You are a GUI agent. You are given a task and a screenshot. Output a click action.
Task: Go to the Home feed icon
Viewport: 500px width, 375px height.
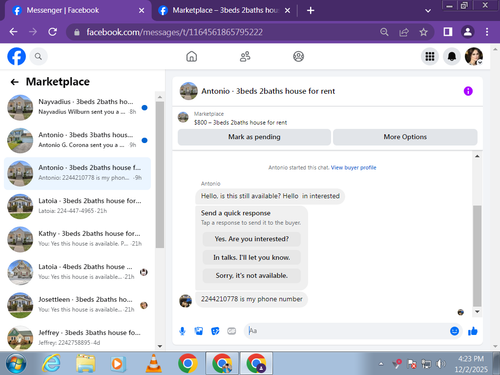coord(191,56)
